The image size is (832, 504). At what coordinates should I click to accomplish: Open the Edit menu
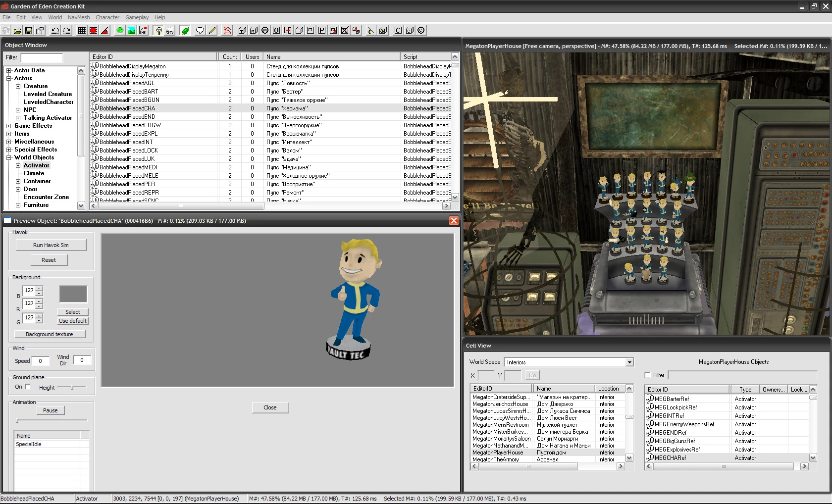coord(21,17)
